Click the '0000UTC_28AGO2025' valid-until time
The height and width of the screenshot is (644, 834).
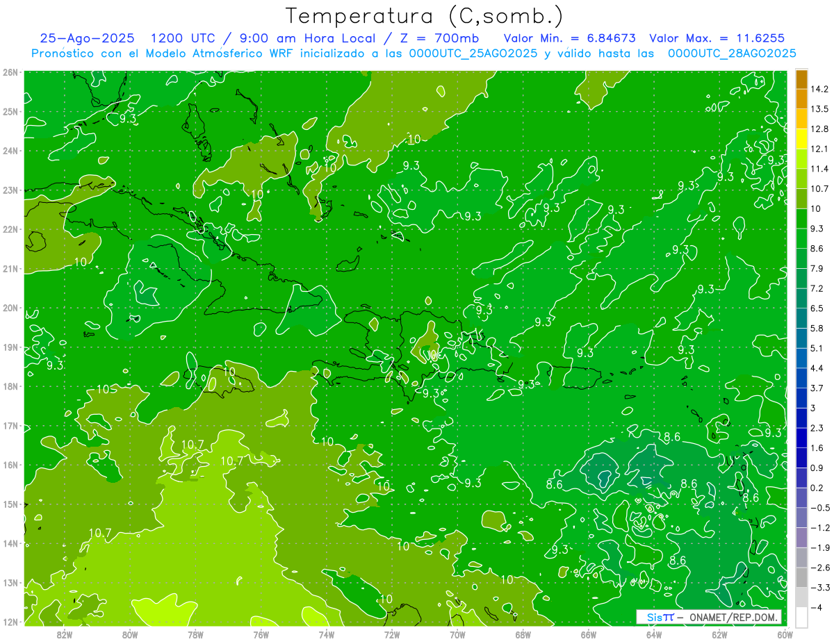732,53
